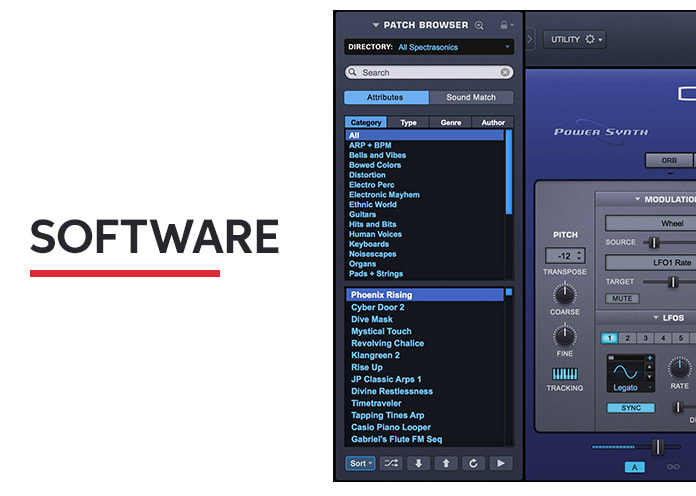Select the Category filter tab

(x=366, y=122)
